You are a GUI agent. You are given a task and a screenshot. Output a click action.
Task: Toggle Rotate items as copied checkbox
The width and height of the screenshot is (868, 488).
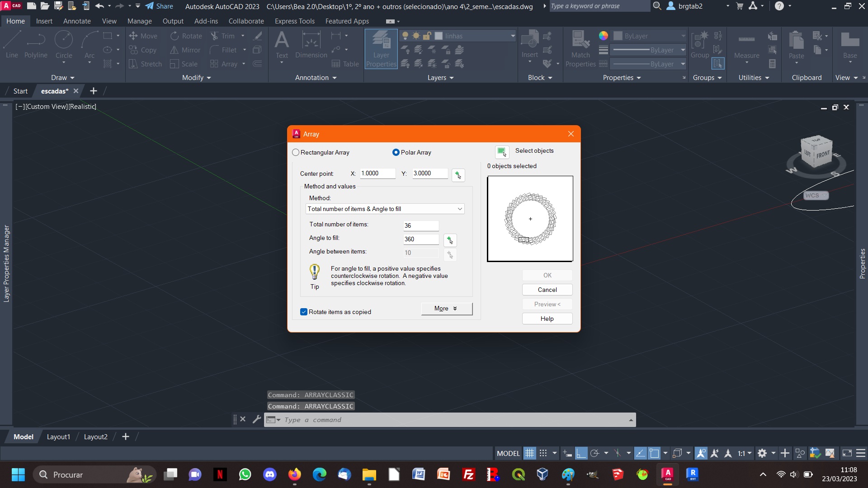303,312
